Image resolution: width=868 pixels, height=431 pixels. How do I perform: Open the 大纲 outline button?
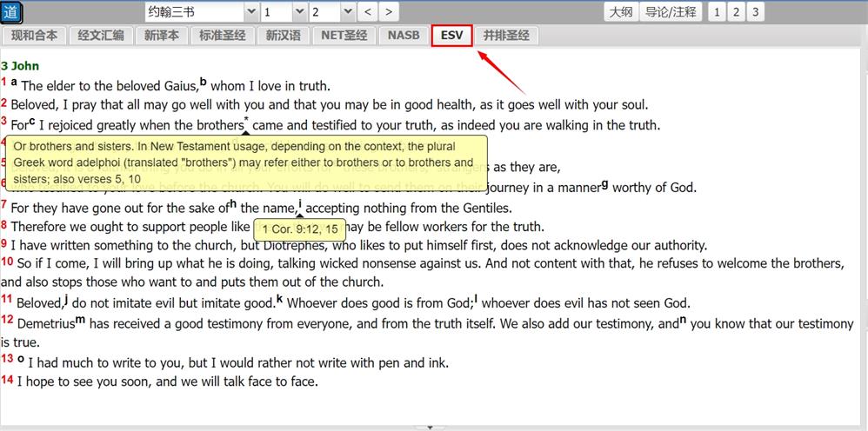[620, 11]
